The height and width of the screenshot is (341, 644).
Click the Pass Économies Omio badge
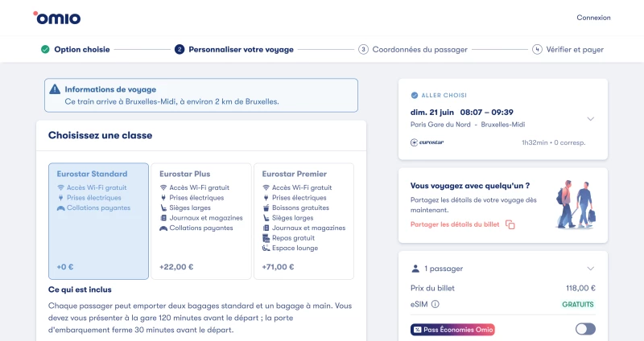452,330
